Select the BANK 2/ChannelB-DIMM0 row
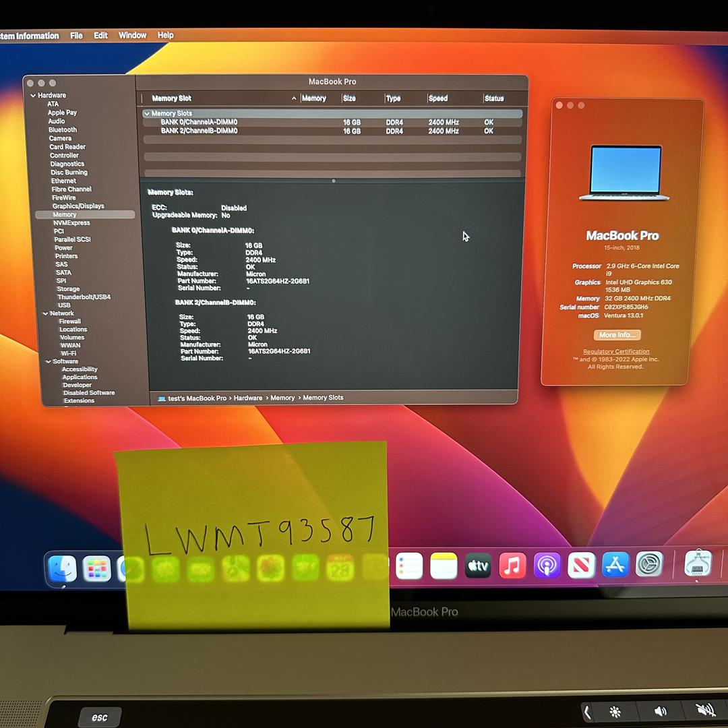This screenshot has height=728, width=728. point(333,131)
